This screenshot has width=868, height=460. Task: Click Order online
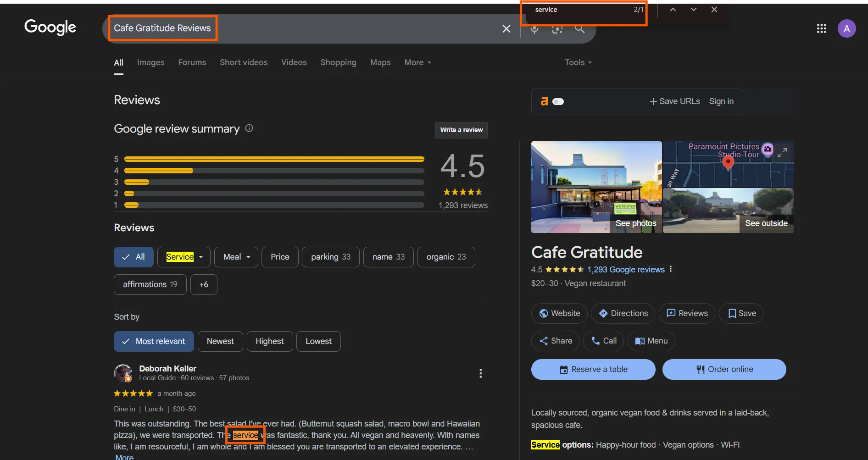[724, 369]
